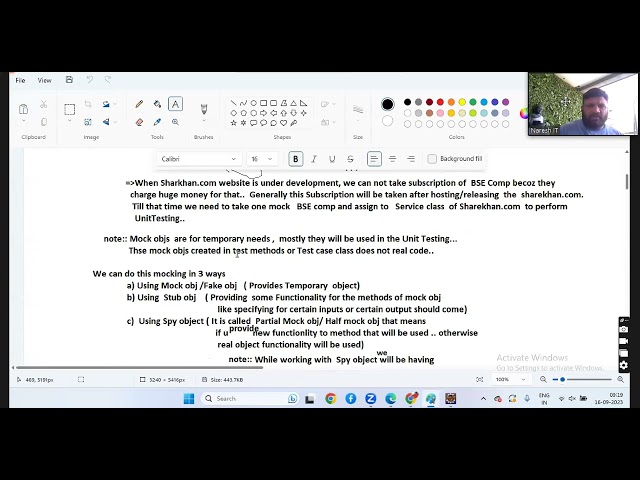640x480 pixels.
Task: Click the Crop icon
Action: 88,104
